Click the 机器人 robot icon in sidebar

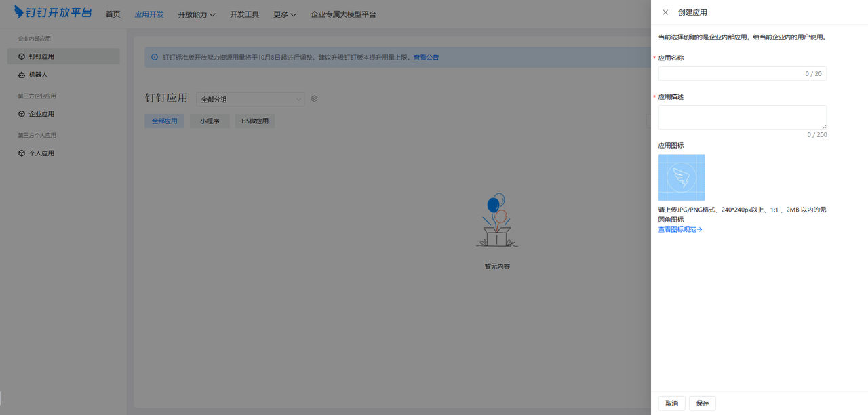[22, 75]
